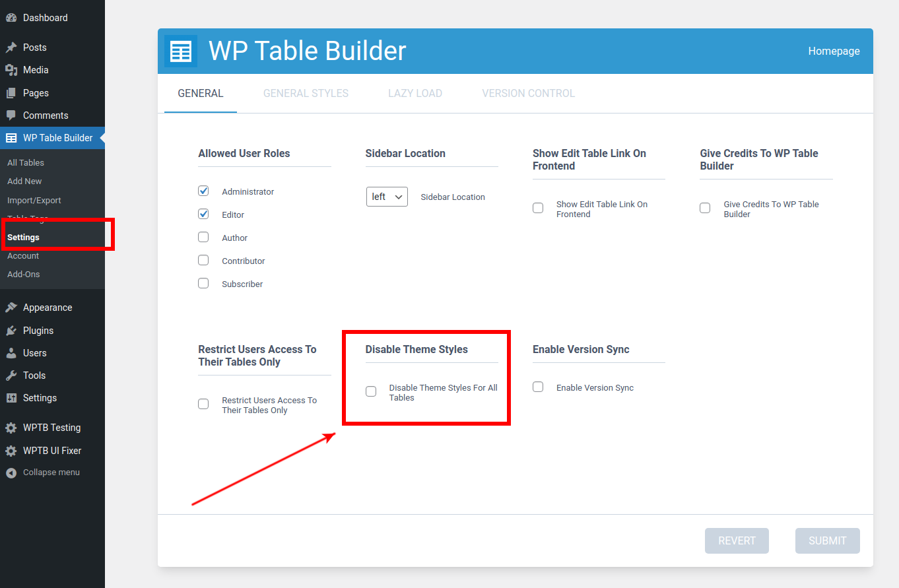Open the Sidebar Location dropdown
The width and height of the screenshot is (899, 588).
(x=387, y=197)
